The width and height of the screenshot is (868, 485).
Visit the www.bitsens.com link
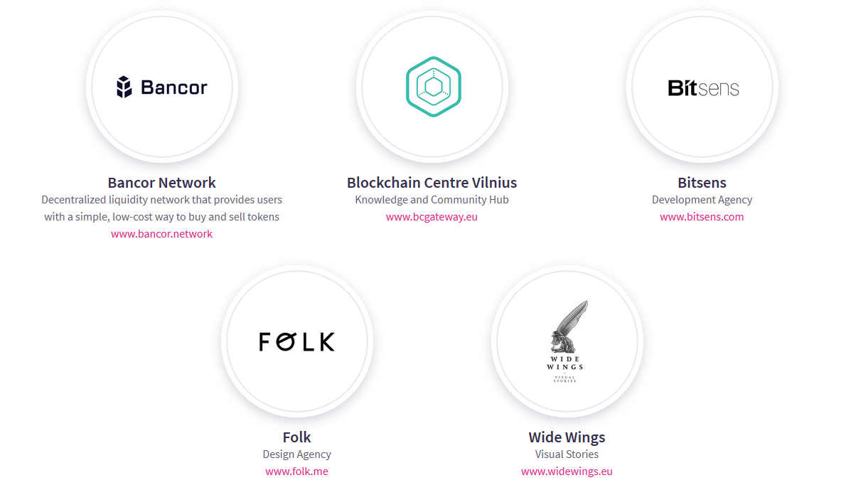point(702,217)
